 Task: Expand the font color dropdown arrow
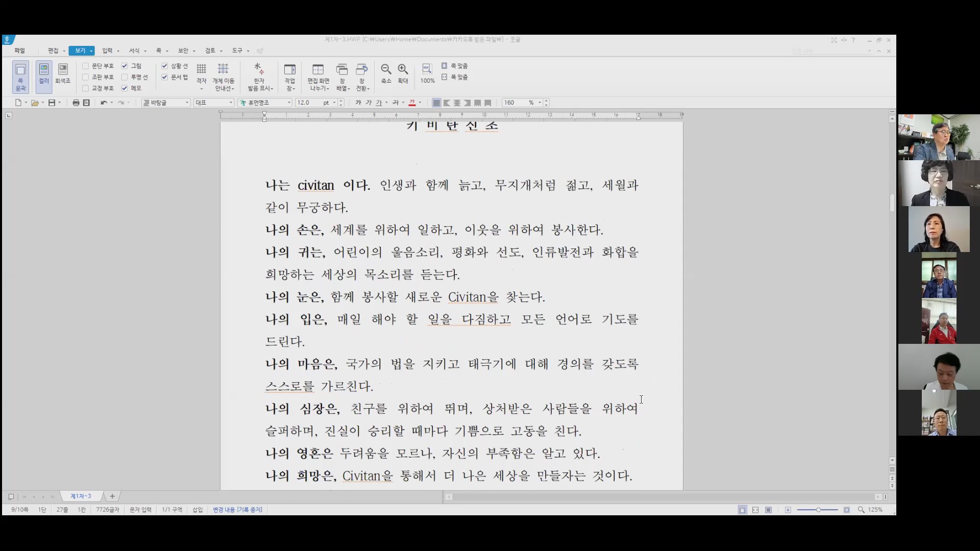(420, 103)
